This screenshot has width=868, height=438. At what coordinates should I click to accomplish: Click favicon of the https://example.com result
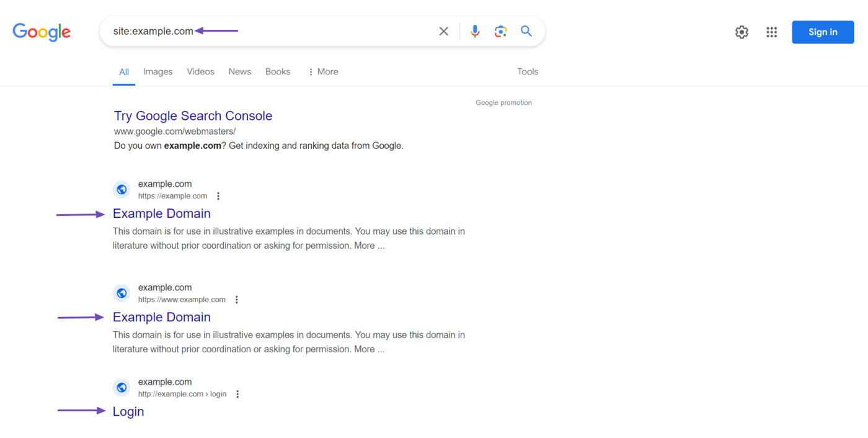pos(122,189)
